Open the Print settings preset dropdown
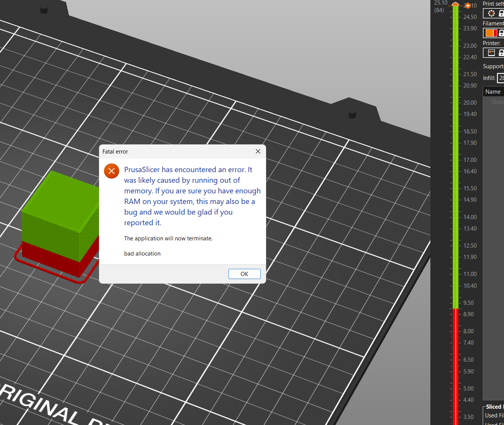The width and height of the screenshot is (504, 425). (497, 13)
